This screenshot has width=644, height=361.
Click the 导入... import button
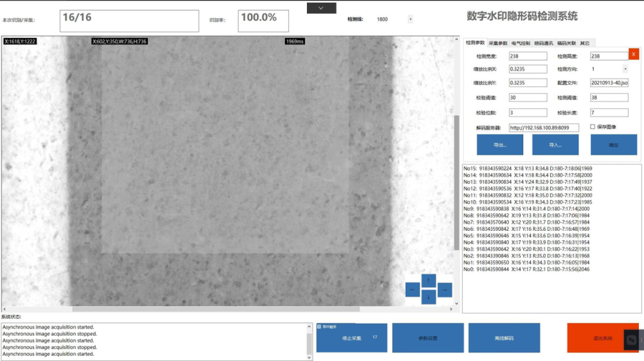(555, 145)
